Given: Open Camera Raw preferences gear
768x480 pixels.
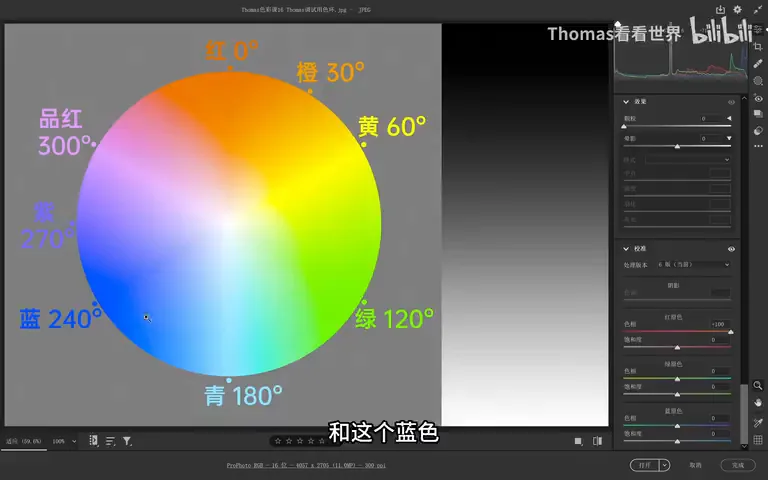Looking at the screenshot, I should pos(737,10).
